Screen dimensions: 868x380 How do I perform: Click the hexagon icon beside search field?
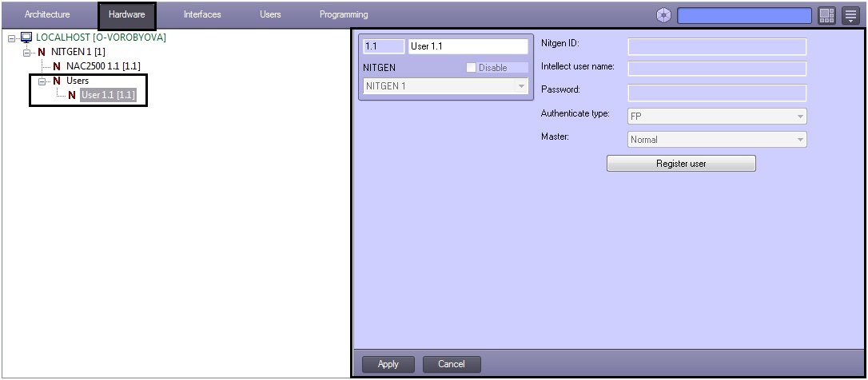(x=663, y=15)
